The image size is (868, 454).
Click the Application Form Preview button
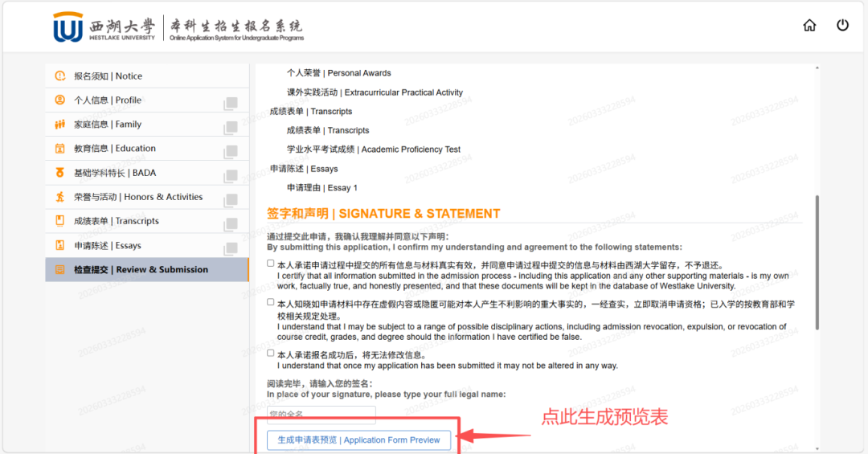[x=358, y=440]
